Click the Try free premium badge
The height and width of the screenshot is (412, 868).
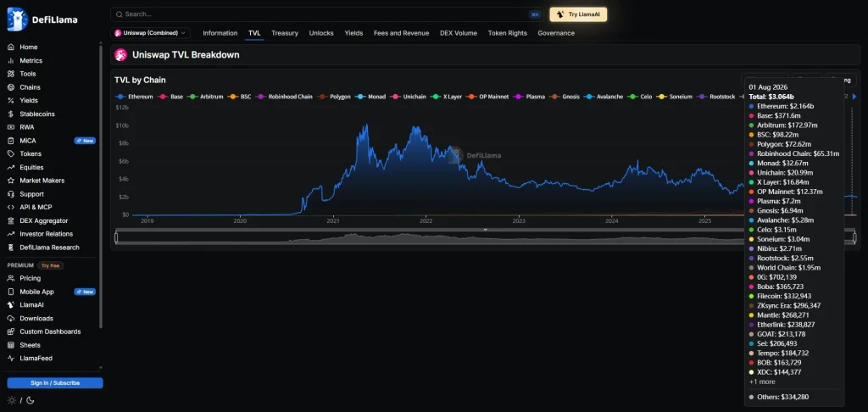click(50, 266)
